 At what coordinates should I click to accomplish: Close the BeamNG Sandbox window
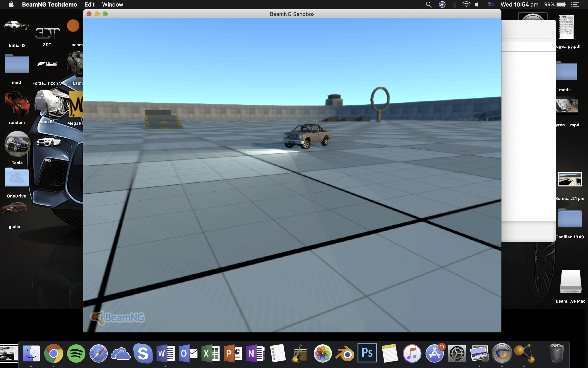89,14
